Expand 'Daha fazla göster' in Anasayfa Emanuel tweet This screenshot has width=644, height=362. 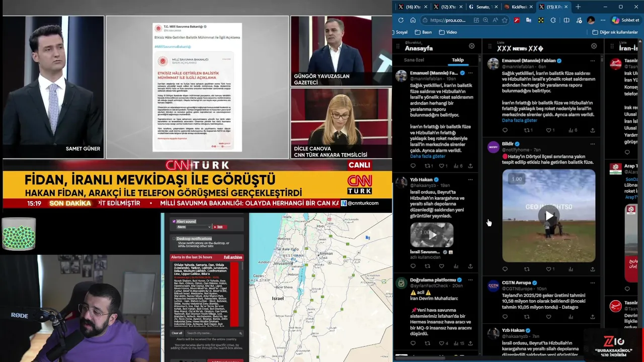click(428, 156)
